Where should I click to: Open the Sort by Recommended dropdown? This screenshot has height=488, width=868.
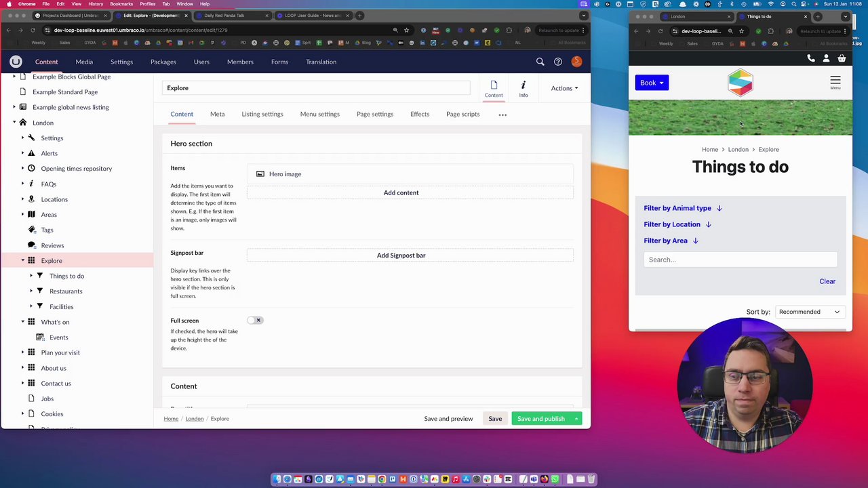click(x=810, y=312)
